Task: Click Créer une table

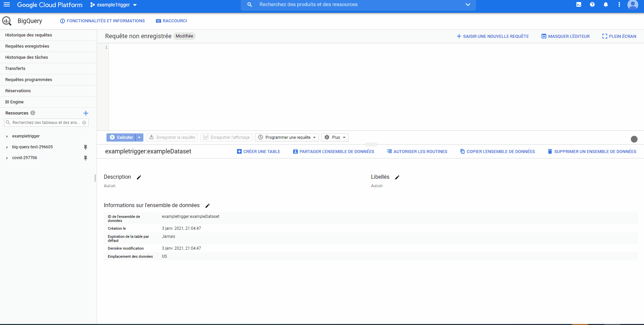Action: point(259,152)
